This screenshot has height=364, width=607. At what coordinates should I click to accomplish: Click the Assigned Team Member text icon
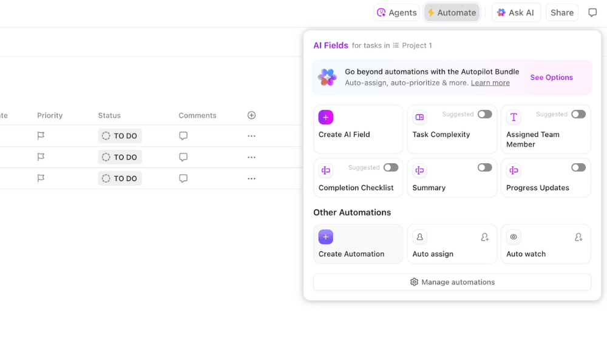(x=514, y=117)
